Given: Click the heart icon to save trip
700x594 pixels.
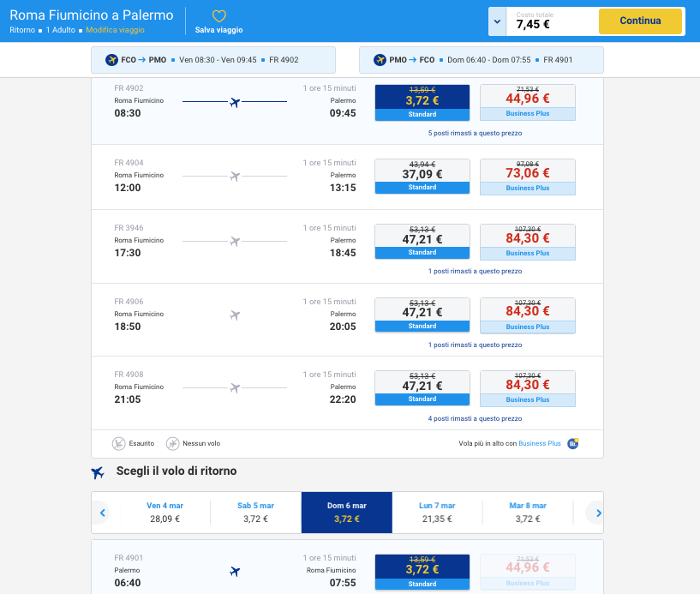Looking at the screenshot, I should (218, 16).
